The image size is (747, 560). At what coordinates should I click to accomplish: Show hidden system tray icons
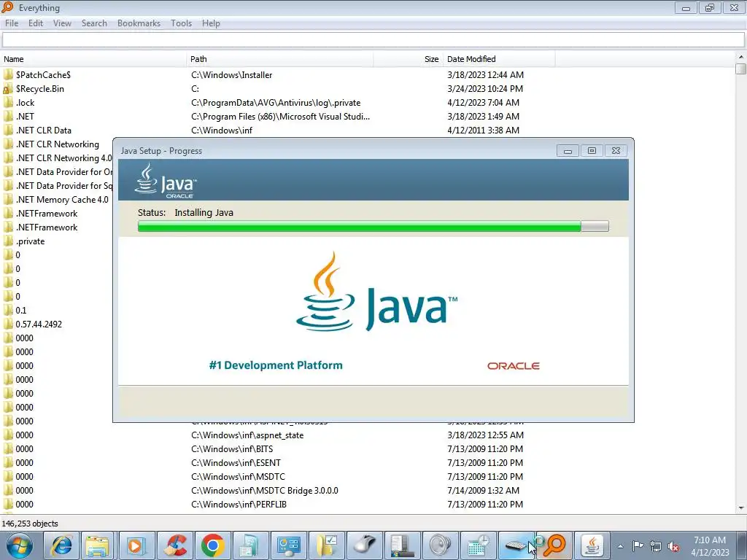coord(620,546)
